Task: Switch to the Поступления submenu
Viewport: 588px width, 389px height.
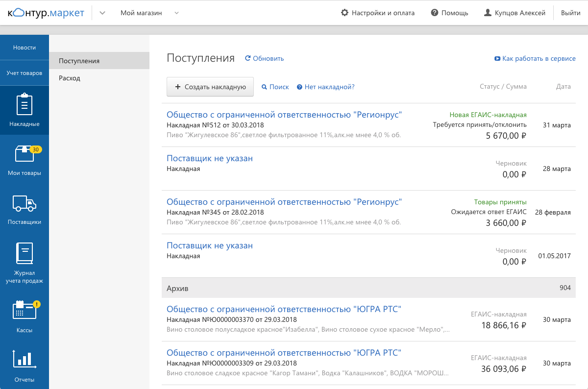Action: tap(99, 61)
